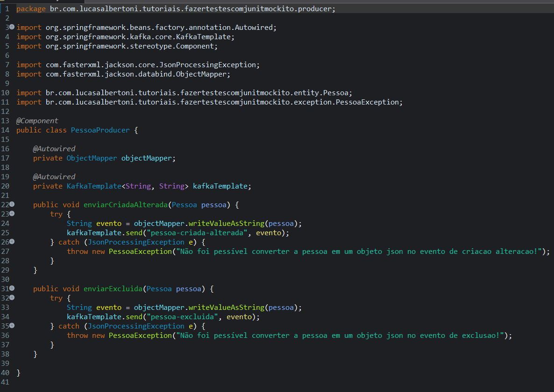The height and width of the screenshot is (392, 554).
Task: Click the PessoaProducer class name
Action: point(100,130)
